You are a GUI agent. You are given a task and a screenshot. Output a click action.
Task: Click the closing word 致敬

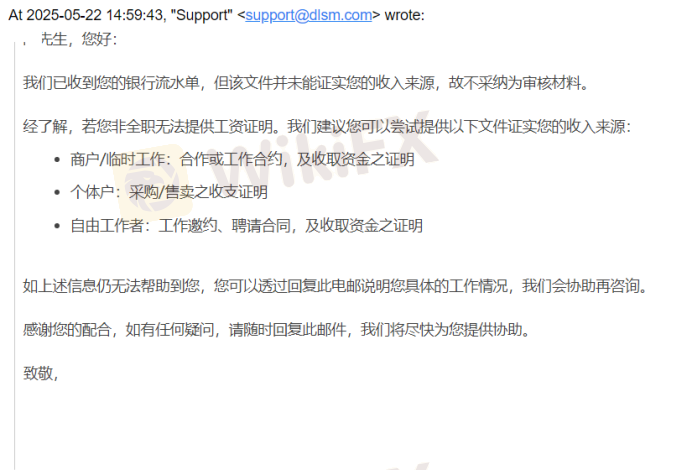pos(41,373)
